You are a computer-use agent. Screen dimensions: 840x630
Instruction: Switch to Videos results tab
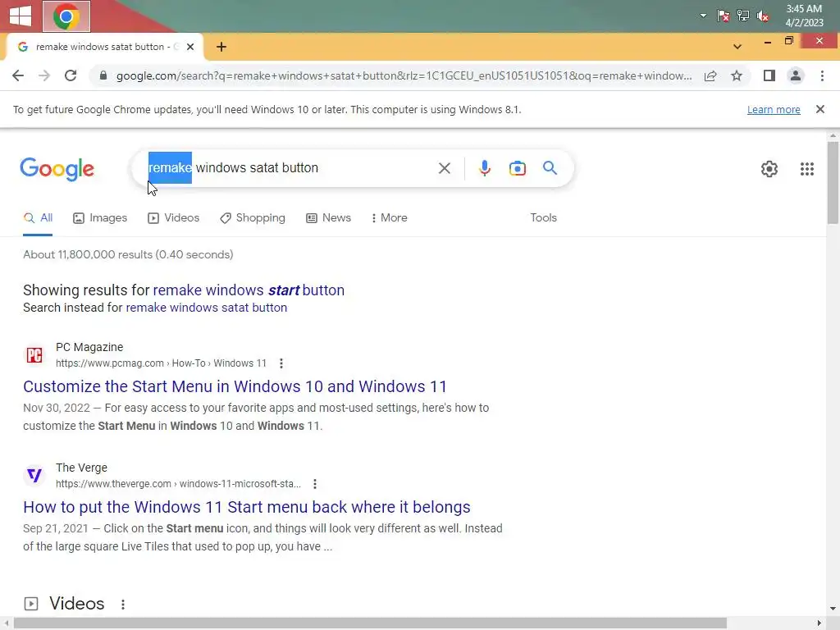click(174, 218)
